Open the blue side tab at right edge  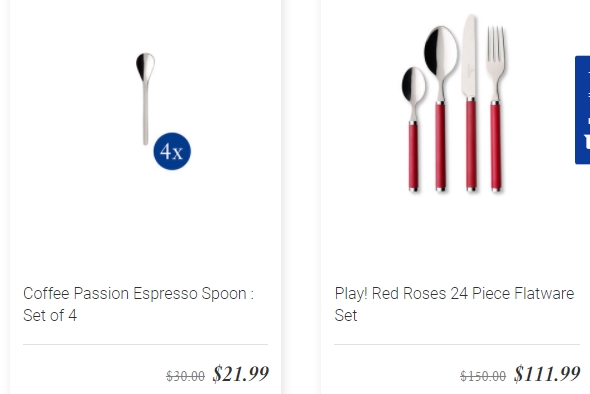(x=582, y=110)
